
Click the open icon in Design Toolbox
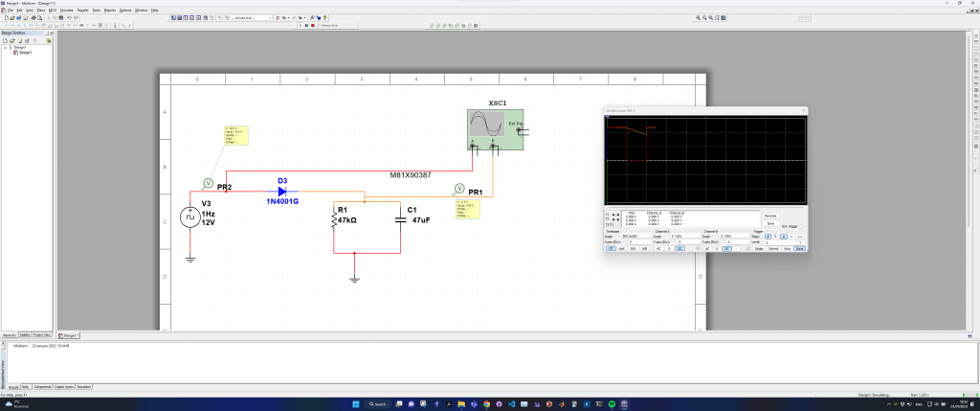coord(11,40)
